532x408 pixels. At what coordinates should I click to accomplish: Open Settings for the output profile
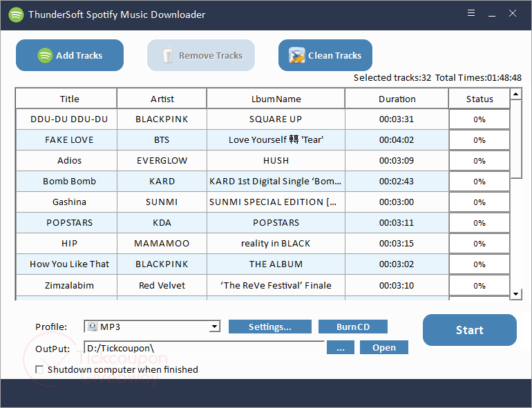pos(269,327)
